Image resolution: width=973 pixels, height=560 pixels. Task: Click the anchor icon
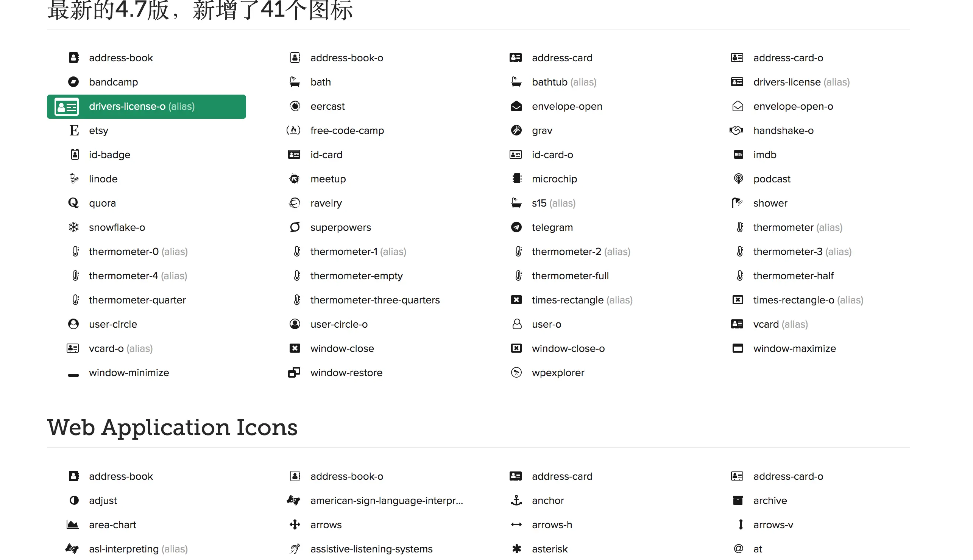[516, 500]
